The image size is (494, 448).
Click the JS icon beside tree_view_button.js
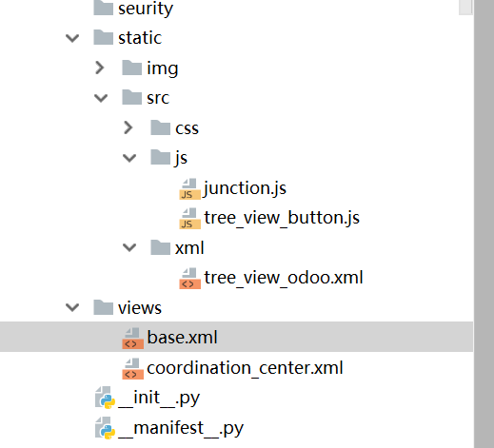pyautogui.click(x=189, y=219)
